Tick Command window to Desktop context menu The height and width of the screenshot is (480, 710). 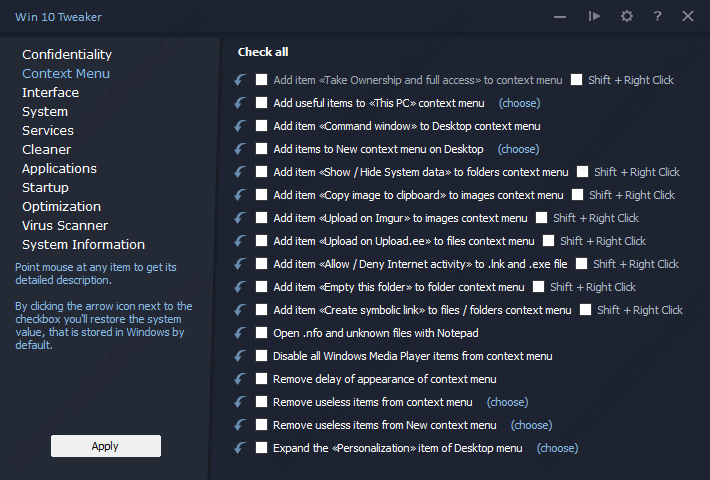click(x=261, y=125)
